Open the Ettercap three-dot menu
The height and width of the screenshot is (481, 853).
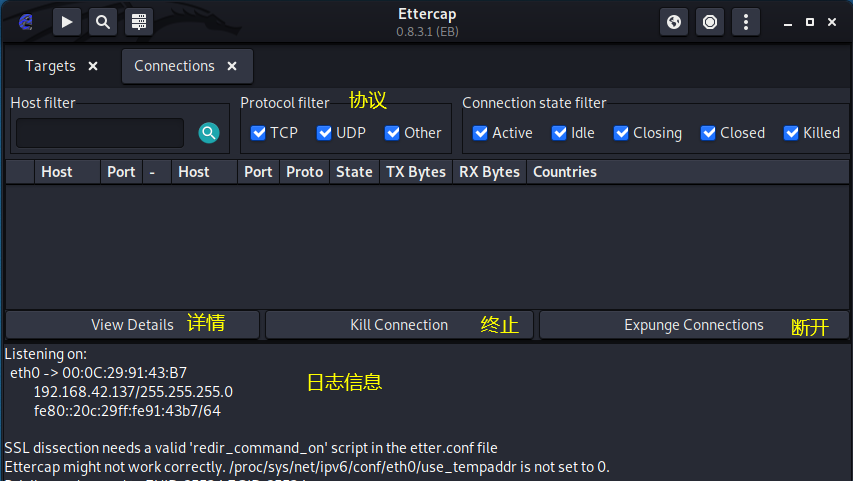[746, 22]
